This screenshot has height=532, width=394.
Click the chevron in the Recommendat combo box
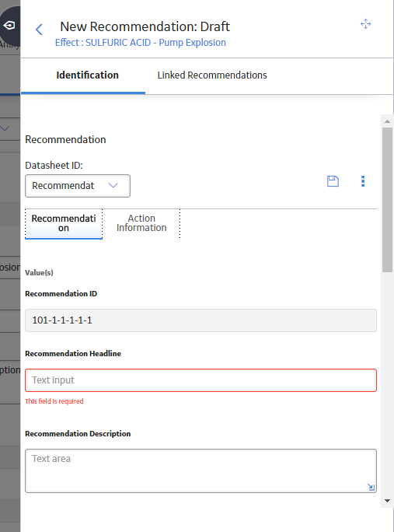(x=113, y=185)
